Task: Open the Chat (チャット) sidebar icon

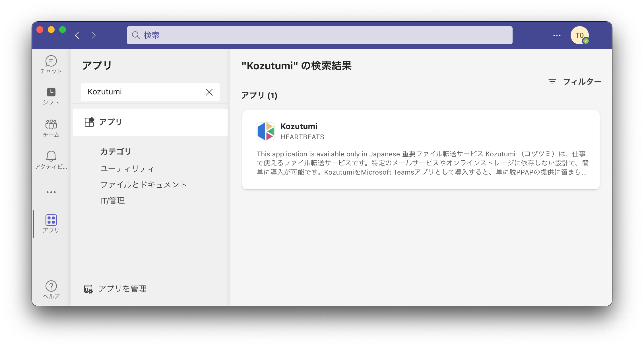Action: 51,65
